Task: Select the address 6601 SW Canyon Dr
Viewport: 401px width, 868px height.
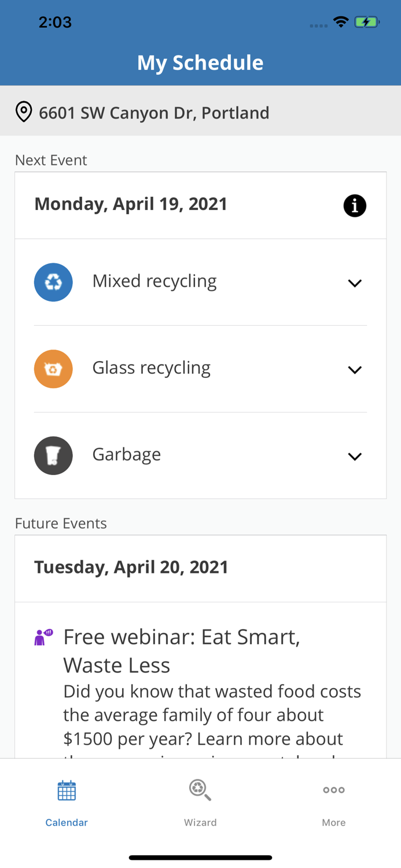Action: [x=154, y=112]
